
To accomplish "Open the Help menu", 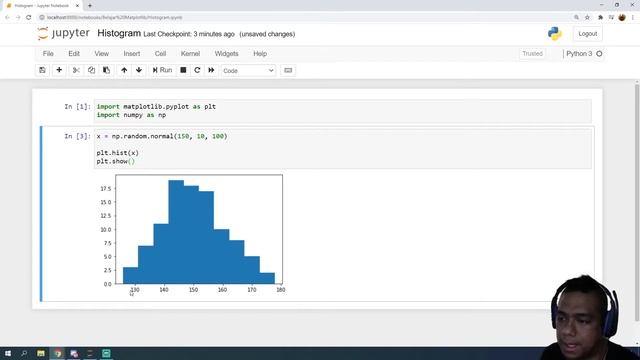I will (260, 53).
